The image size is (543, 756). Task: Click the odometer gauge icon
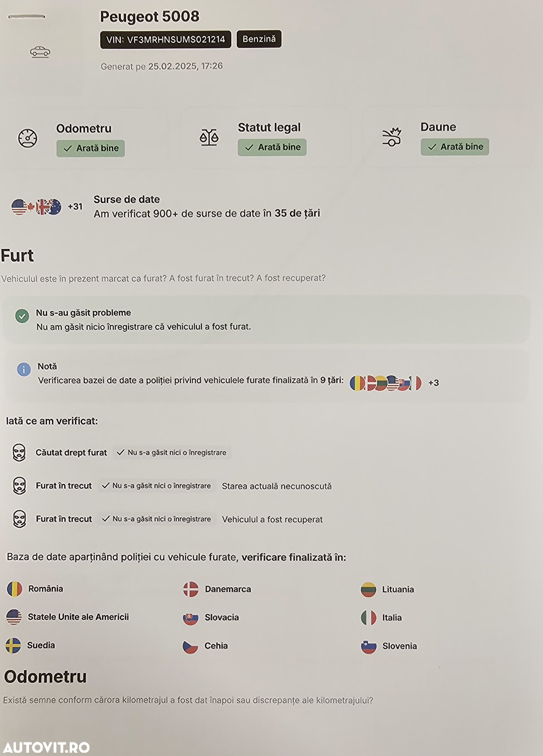click(27, 138)
